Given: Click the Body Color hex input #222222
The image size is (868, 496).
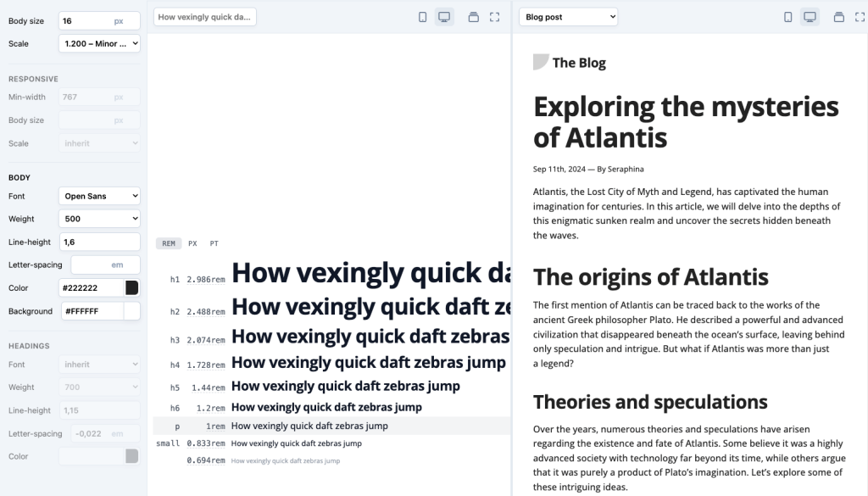Looking at the screenshot, I should coord(91,288).
